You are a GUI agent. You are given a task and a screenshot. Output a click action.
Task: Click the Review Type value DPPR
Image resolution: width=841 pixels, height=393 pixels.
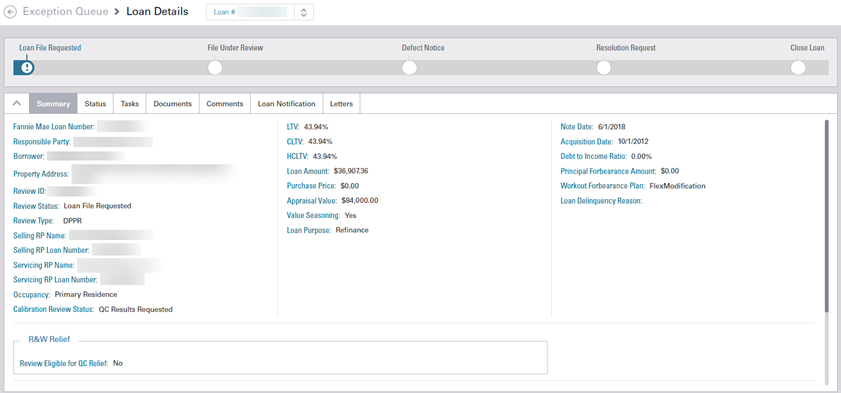point(72,221)
